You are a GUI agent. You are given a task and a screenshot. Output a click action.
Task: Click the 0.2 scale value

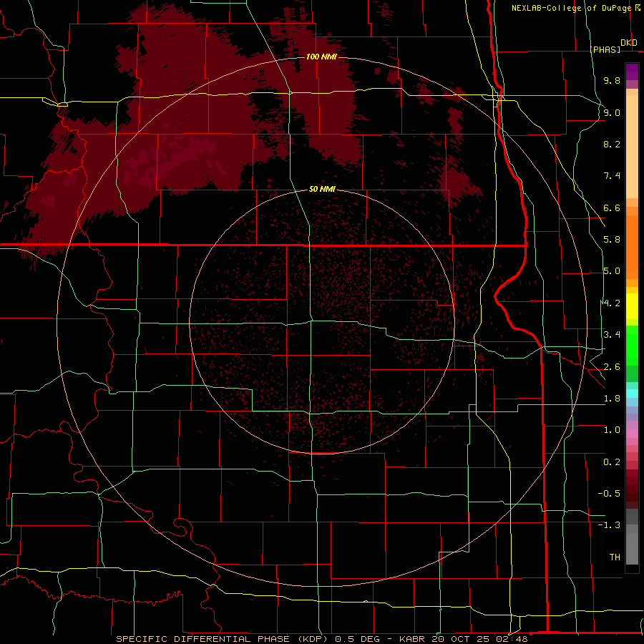click(x=612, y=462)
